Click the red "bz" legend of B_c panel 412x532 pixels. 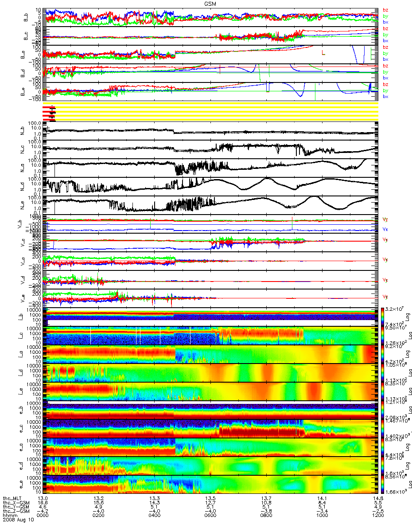[386, 29]
